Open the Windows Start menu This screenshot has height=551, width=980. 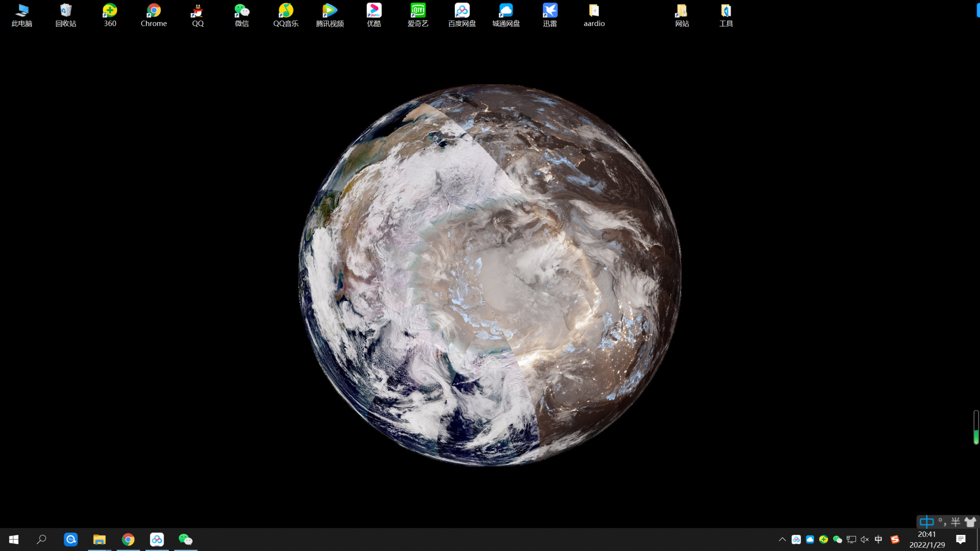point(13,539)
